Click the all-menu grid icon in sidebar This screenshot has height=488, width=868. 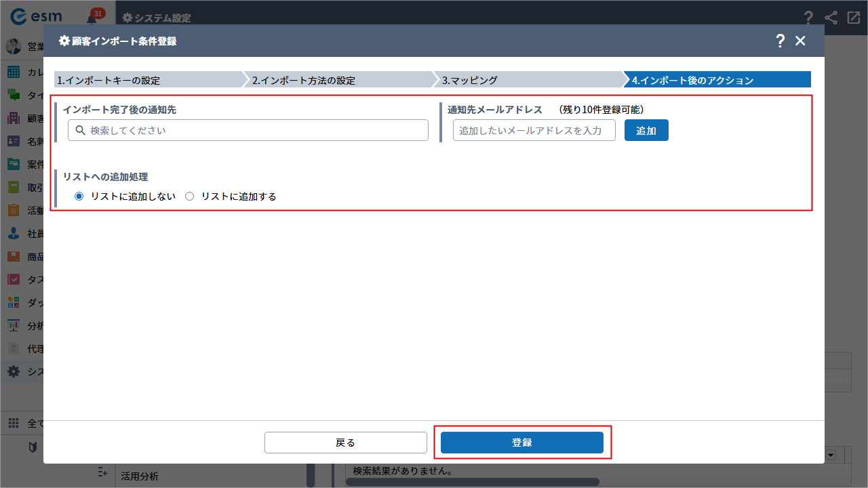[14, 424]
